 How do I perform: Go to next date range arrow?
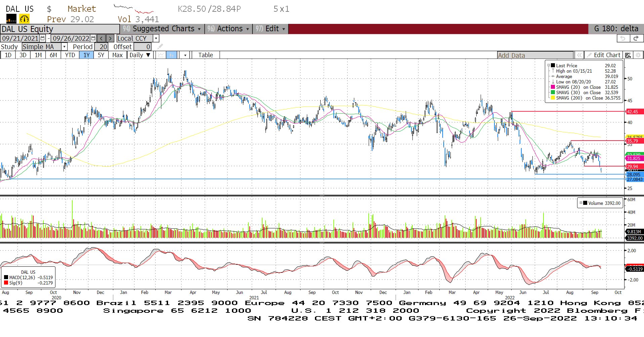pos(110,38)
